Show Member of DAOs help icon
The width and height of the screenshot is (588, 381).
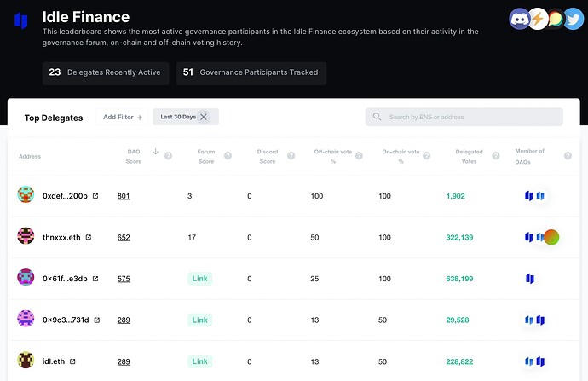[x=568, y=156]
